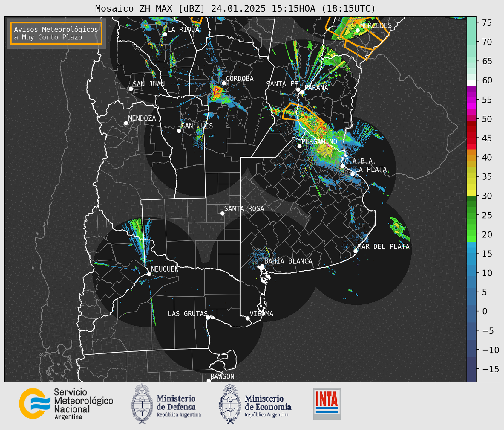Click the PERGAMINO city marker dot
Screen dimensions: 504x430
299,146
